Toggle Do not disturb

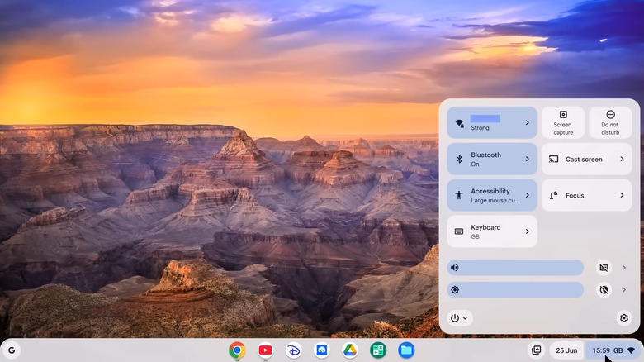610,122
